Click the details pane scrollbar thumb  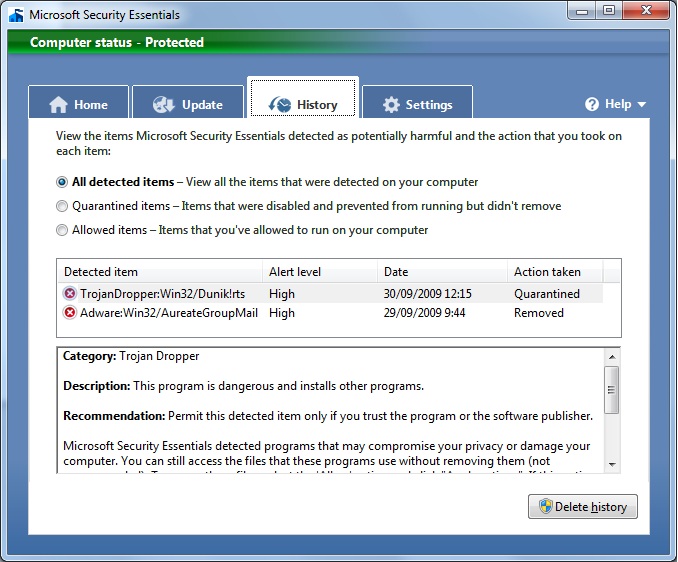coord(612,390)
